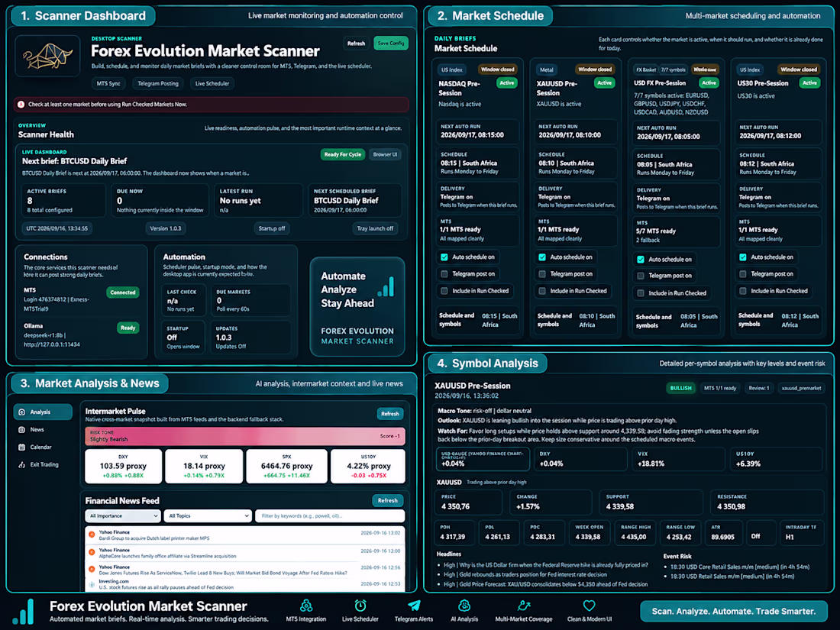Click the Clean & Modern UI heart icon
Viewport: 840px width, 630px height.
pyautogui.click(x=590, y=606)
